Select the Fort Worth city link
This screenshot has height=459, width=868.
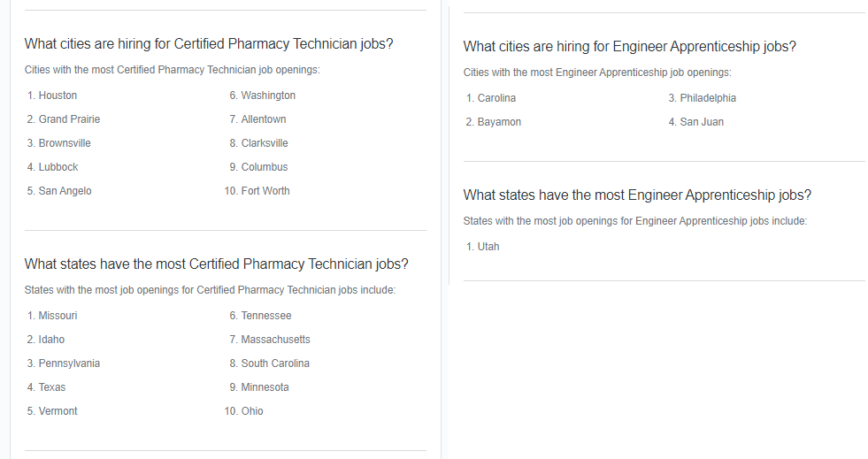click(265, 190)
